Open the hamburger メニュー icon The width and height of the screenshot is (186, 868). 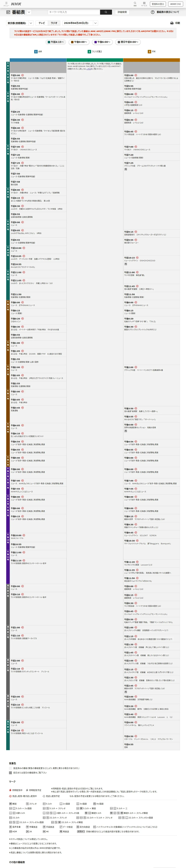[x=6, y=4]
